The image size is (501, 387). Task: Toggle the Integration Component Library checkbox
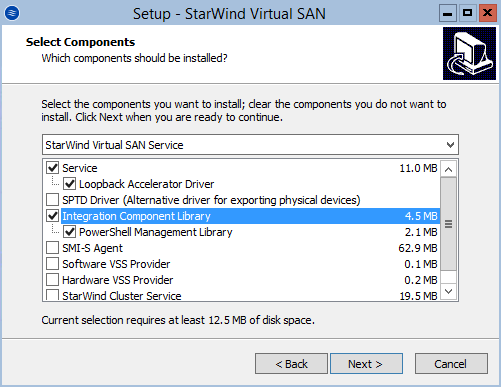coord(52,216)
